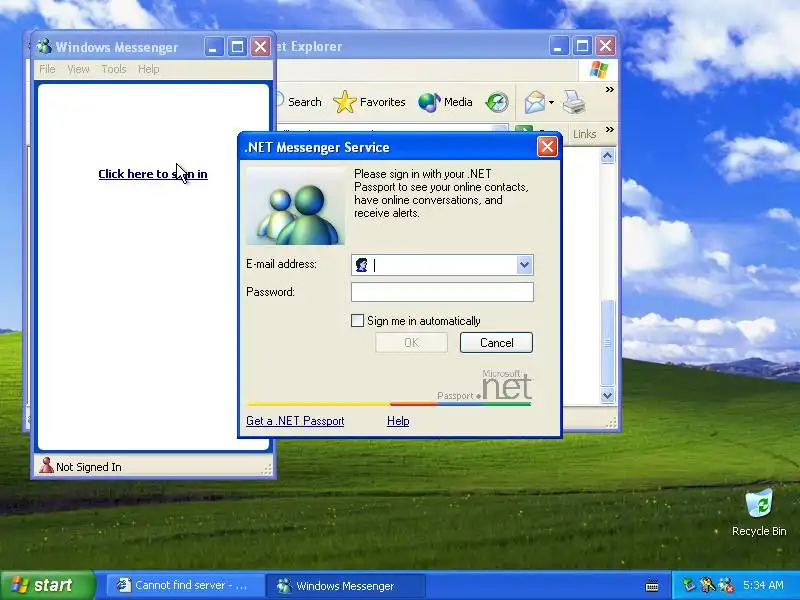Screen dimensions: 800x600
Task: Click the Explorer vertical scrollbar thumb
Action: (x=607, y=343)
